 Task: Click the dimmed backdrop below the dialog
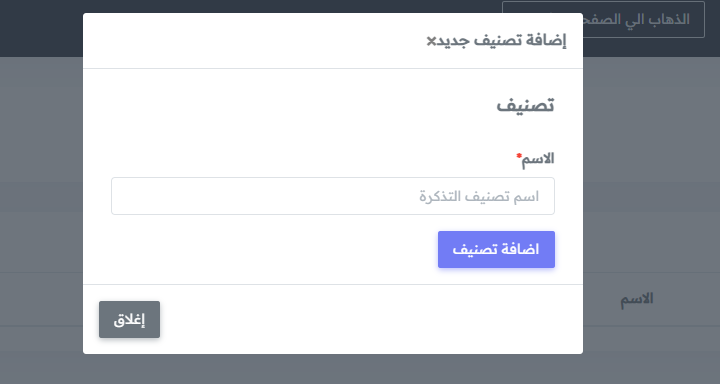332,369
